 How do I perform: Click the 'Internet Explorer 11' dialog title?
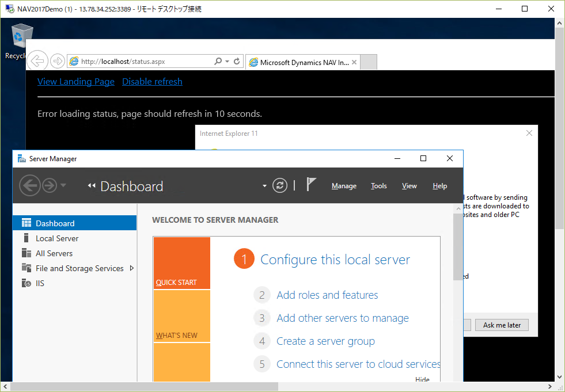click(x=229, y=134)
